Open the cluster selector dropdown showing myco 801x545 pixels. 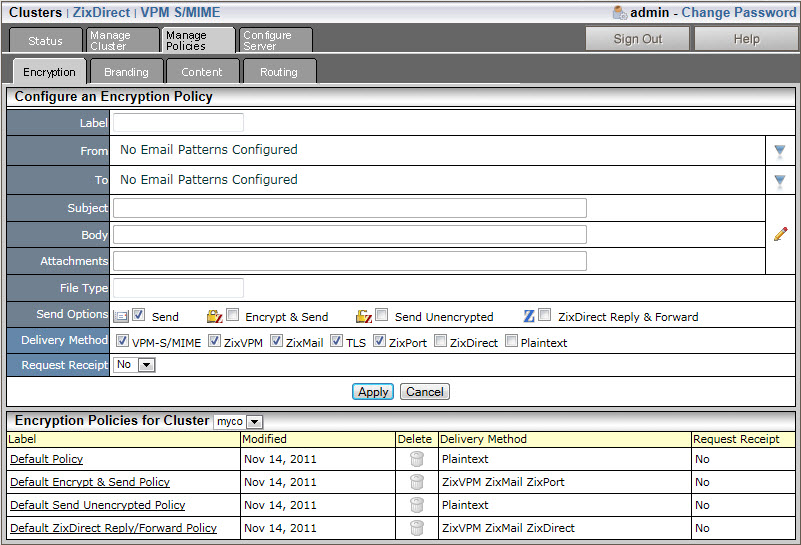[238, 421]
